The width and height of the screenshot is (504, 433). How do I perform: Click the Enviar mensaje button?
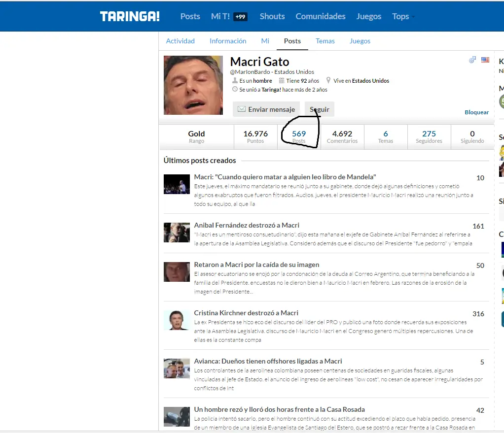pyautogui.click(x=266, y=109)
